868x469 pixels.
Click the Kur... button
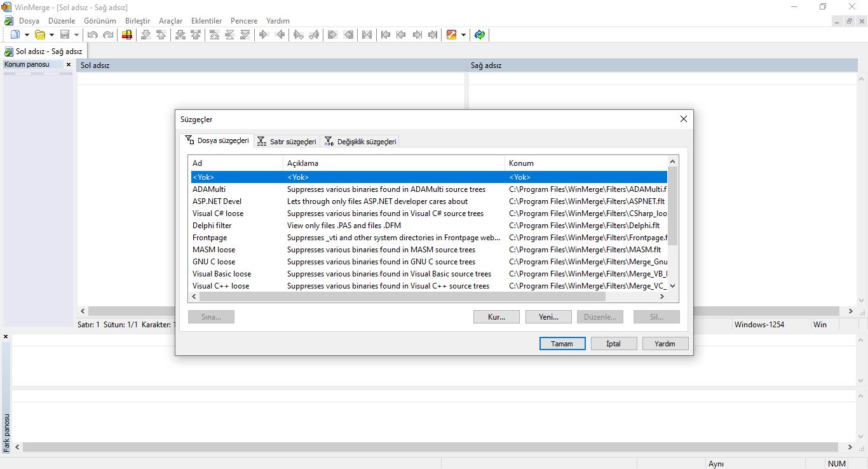(496, 316)
